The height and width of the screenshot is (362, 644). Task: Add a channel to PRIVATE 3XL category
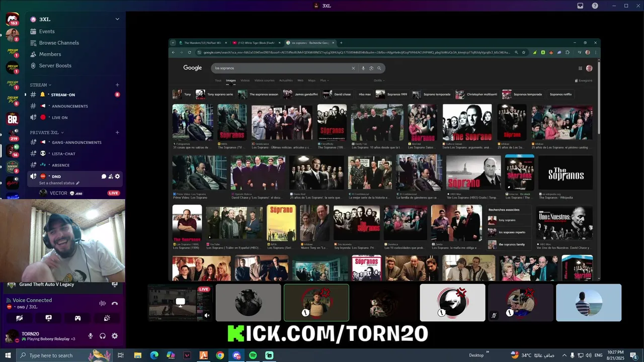coord(117,133)
